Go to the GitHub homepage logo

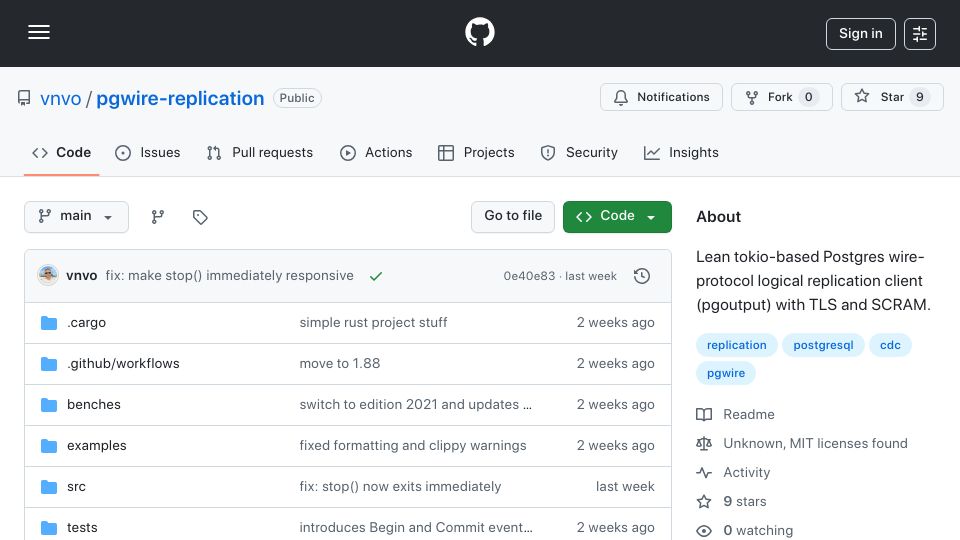(x=479, y=32)
